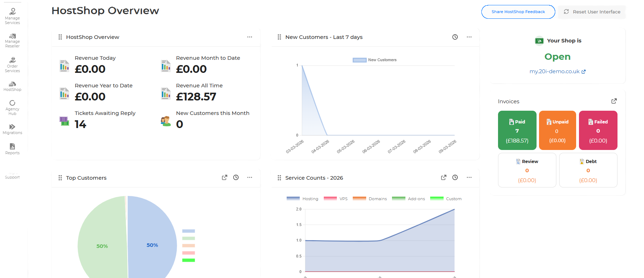This screenshot has width=644, height=278.
Task: Open the Paid invoices card
Action: tap(517, 130)
